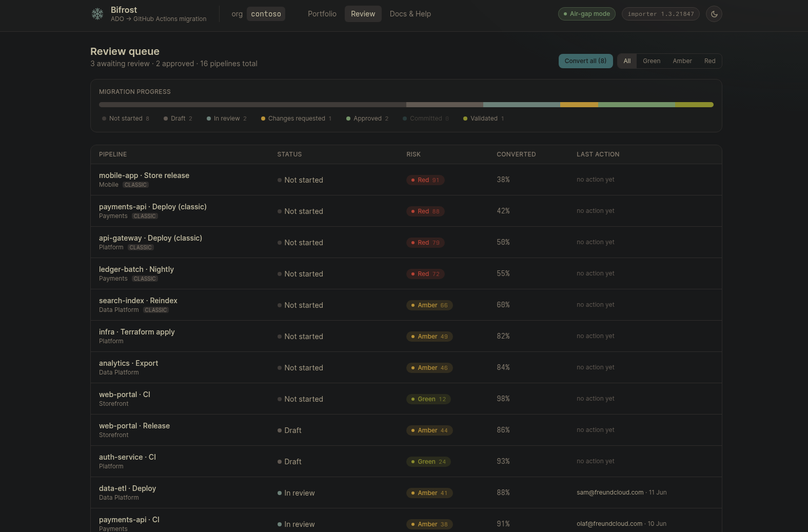Open payments-api · Deploy (classic) pipeline
This screenshot has height=532, width=808.
click(x=153, y=207)
